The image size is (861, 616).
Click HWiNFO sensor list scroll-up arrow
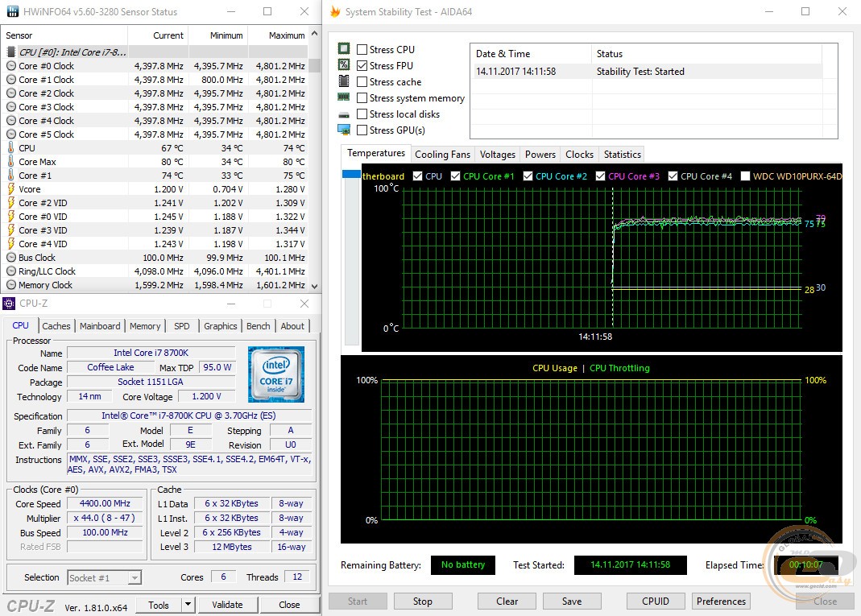pyautogui.click(x=315, y=34)
